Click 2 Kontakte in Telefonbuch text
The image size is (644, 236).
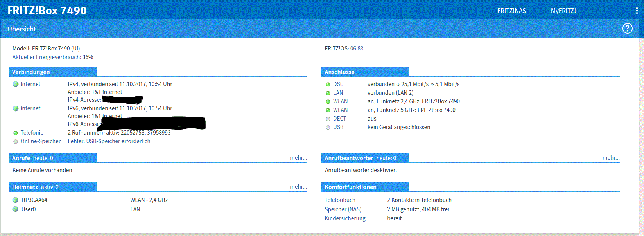(x=419, y=200)
